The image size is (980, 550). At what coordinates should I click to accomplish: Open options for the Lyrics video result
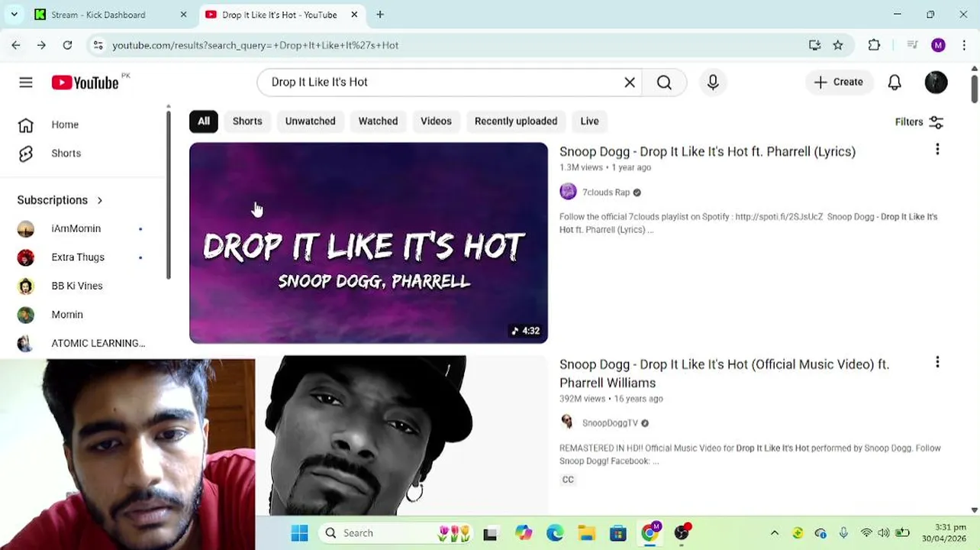937,150
